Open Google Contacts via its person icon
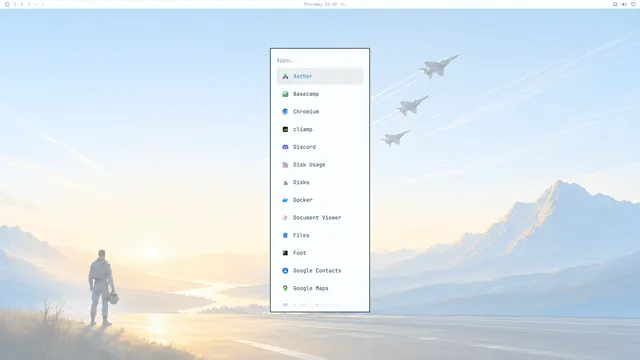This screenshot has width=640, height=360. tap(285, 271)
